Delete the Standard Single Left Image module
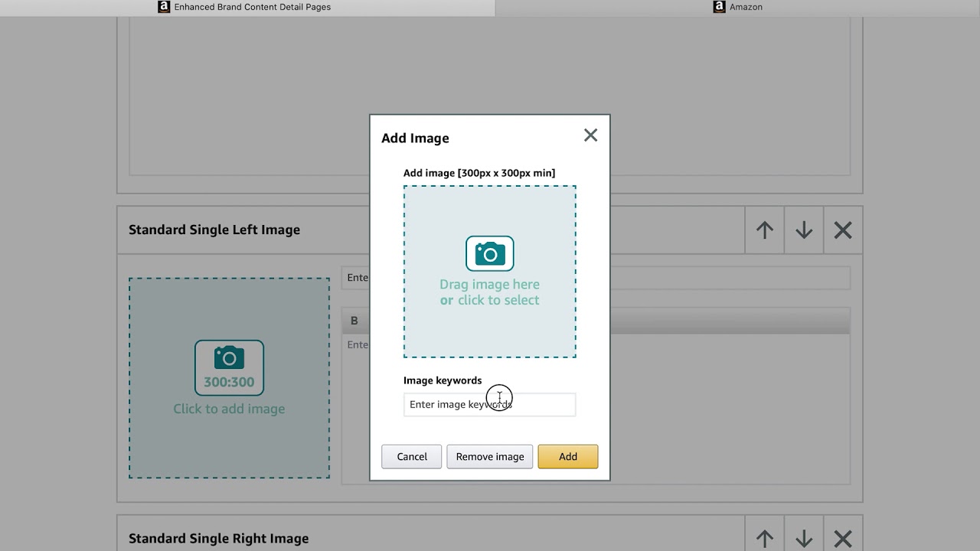Screen dimensions: 980x551 843,230
